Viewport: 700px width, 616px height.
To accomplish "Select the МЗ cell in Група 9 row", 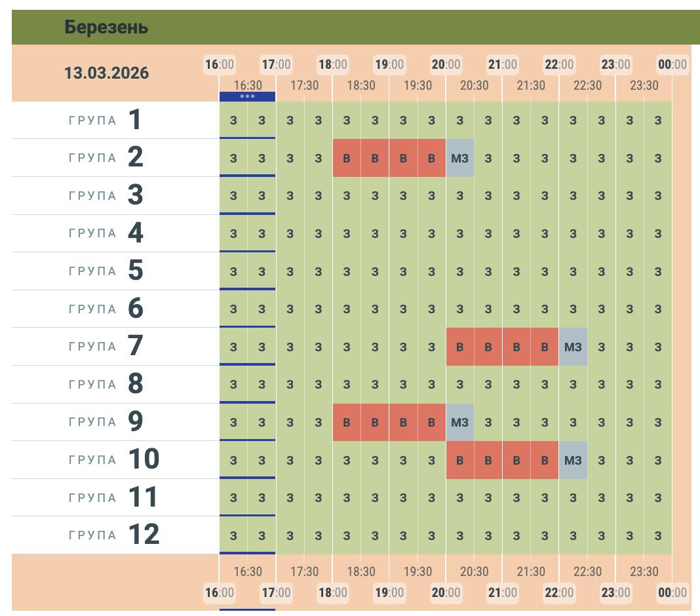I will 459,422.
